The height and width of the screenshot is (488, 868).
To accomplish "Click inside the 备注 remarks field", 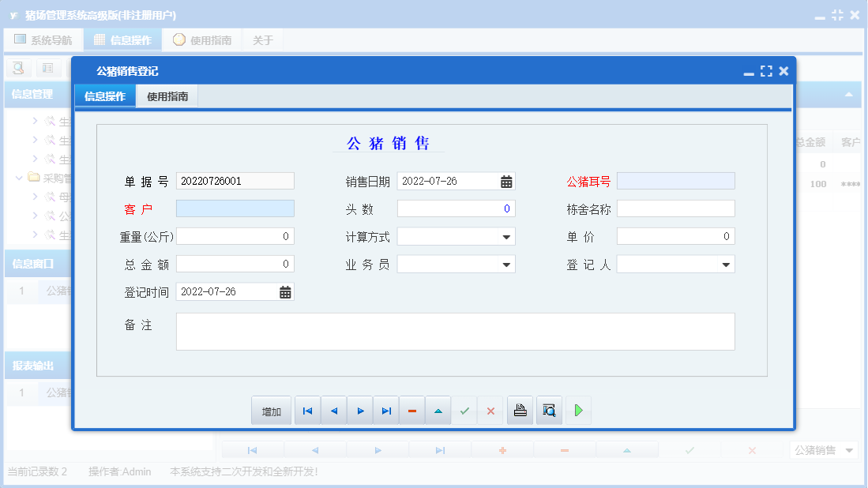I will coord(454,332).
